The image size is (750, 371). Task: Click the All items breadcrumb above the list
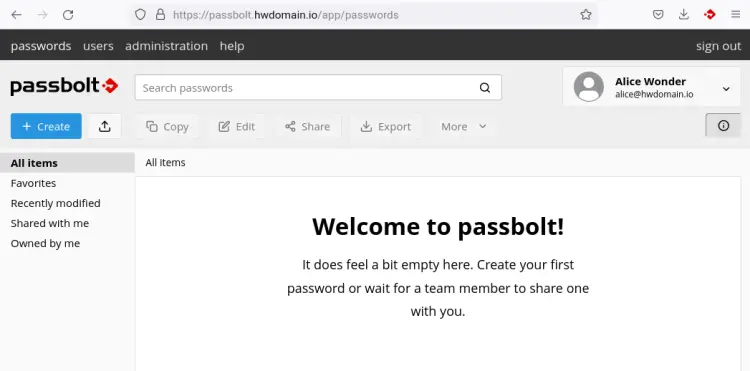coord(165,163)
